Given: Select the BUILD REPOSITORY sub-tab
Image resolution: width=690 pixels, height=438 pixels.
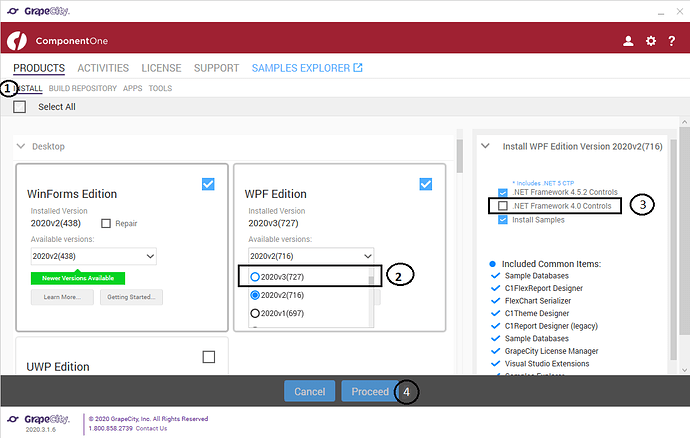Looking at the screenshot, I should [x=83, y=88].
